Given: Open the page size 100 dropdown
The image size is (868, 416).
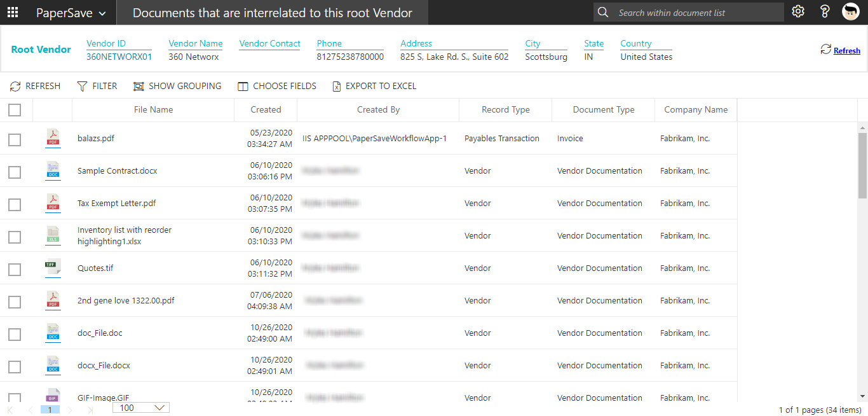Looking at the screenshot, I should (x=140, y=408).
